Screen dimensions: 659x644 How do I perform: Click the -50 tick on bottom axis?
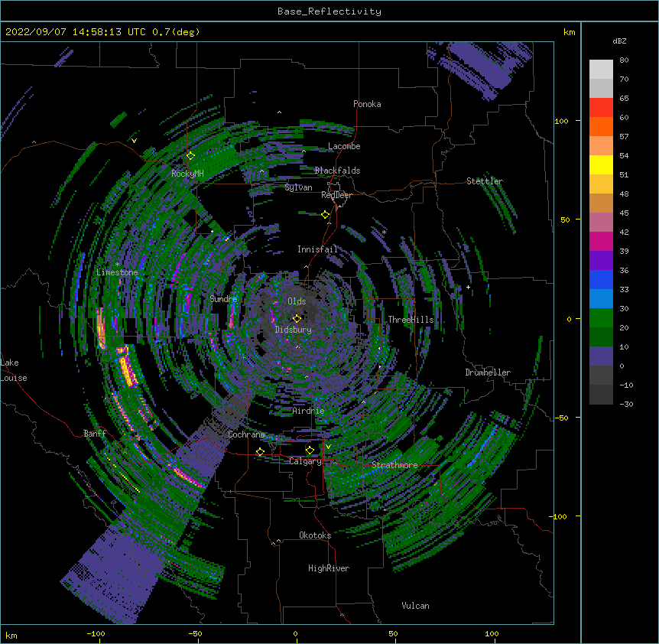195,633
